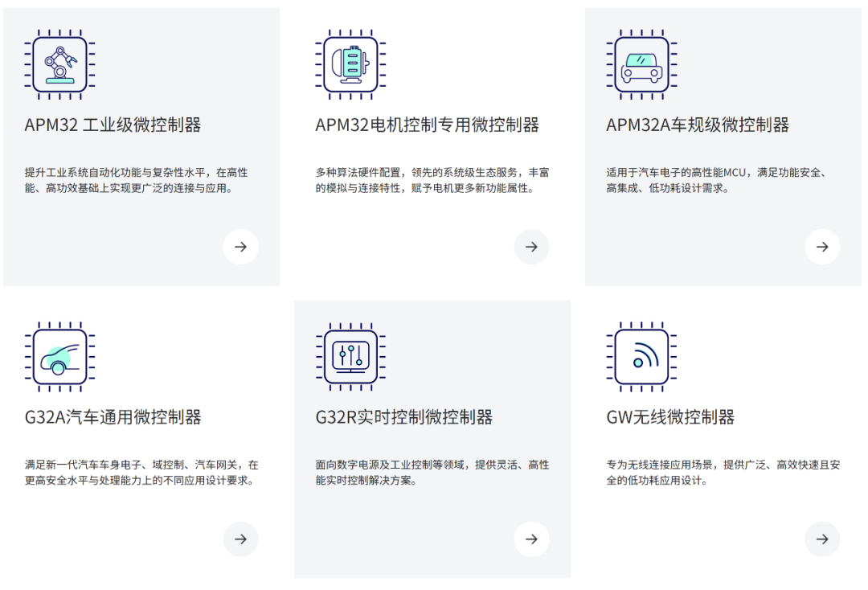Screen dimensions: 868x590
Task: Click the car chip icon above APM32A车规级微控制器
Action: [641, 64]
